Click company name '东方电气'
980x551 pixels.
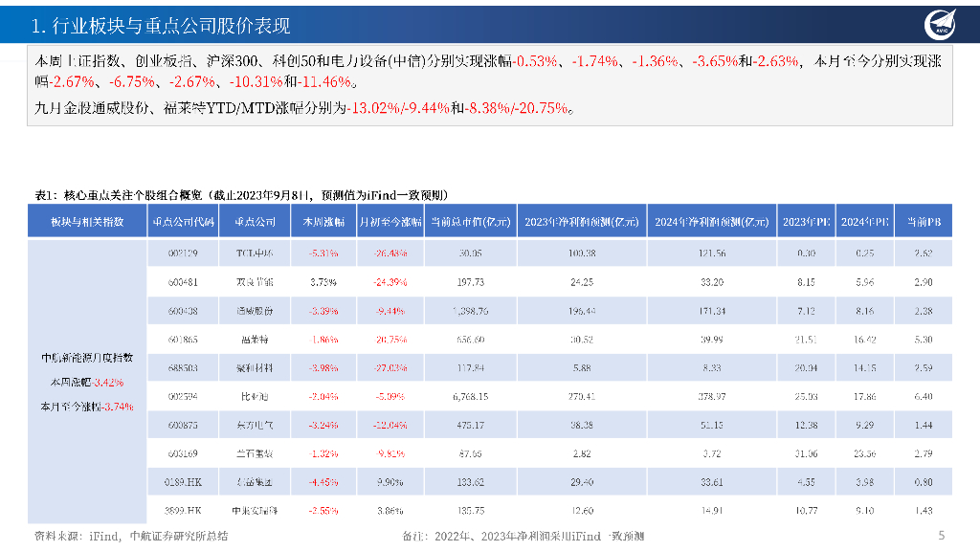[255, 425]
